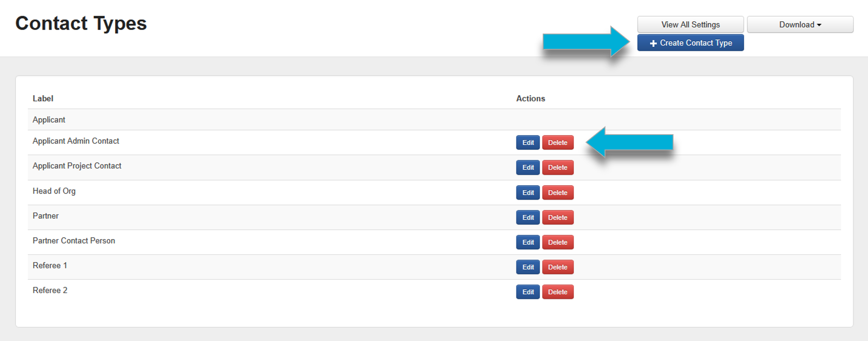Edit the Applicant Admin Contact type

tap(528, 143)
